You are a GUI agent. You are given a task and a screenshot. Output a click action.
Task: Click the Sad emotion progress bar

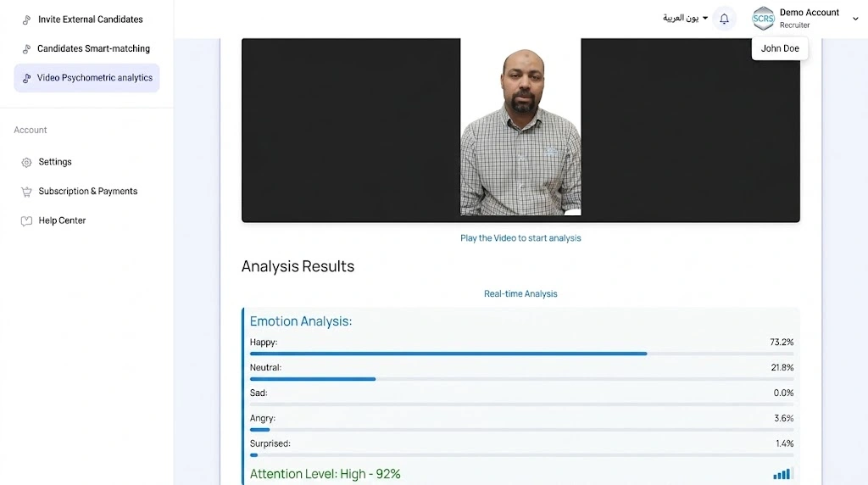click(521, 404)
